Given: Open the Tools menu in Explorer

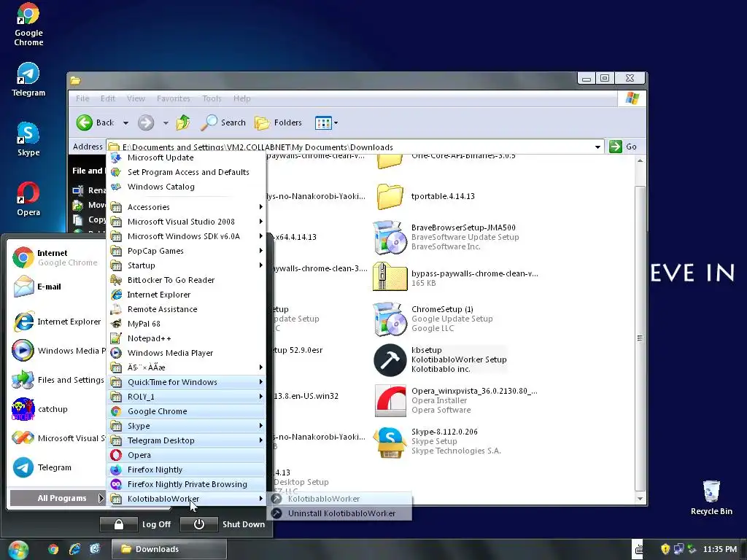Looking at the screenshot, I should 212,98.
